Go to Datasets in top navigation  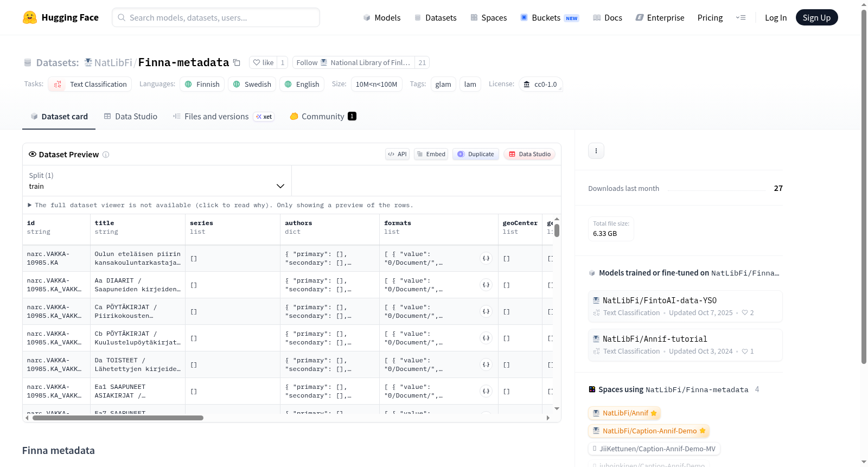click(436, 17)
